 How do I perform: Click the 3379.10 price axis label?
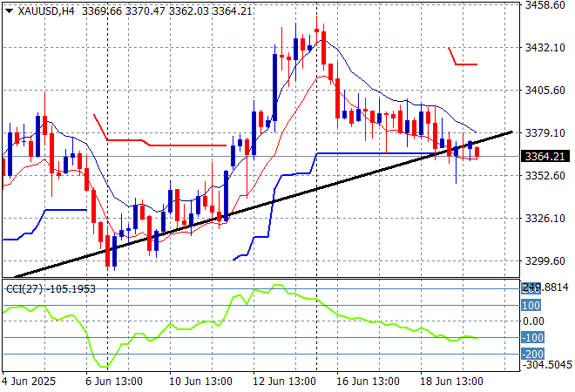pyautogui.click(x=545, y=132)
